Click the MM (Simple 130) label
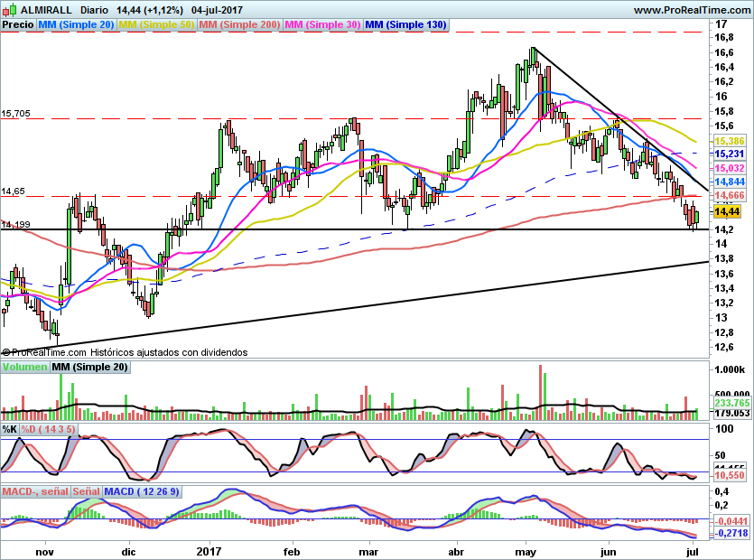Screen dimensions: 754x560 tap(405, 25)
